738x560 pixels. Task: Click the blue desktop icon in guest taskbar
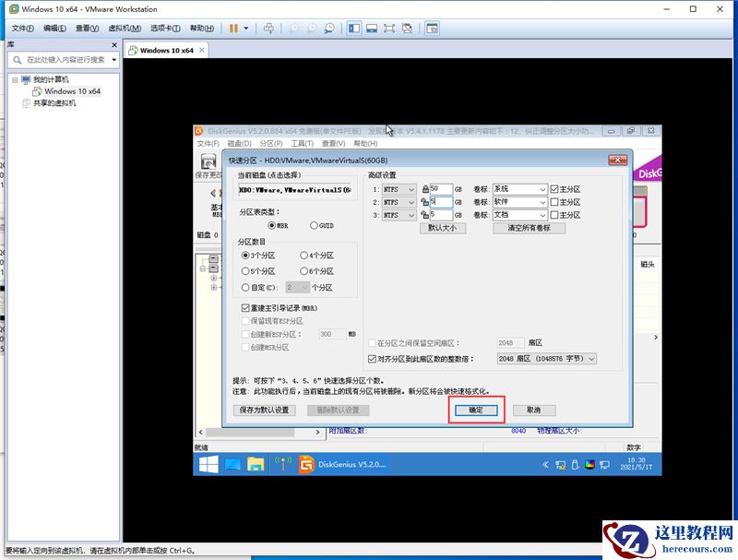[232, 464]
